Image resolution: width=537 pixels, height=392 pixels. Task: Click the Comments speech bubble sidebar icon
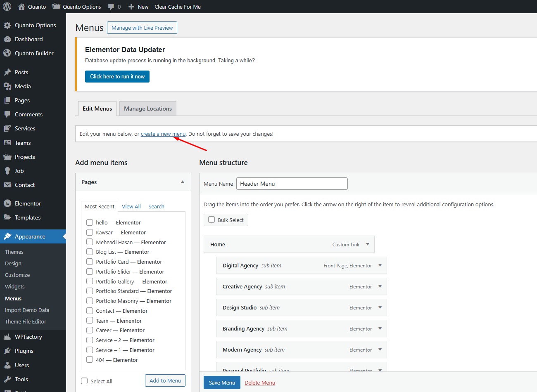point(7,114)
